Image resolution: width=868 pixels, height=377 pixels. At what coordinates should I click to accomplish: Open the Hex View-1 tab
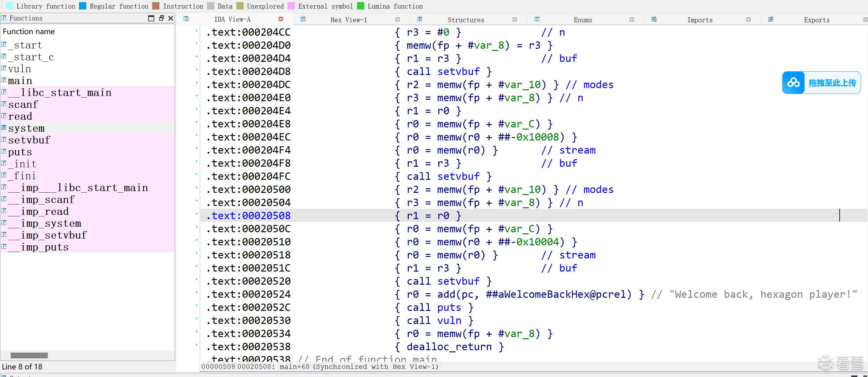pos(348,20)
